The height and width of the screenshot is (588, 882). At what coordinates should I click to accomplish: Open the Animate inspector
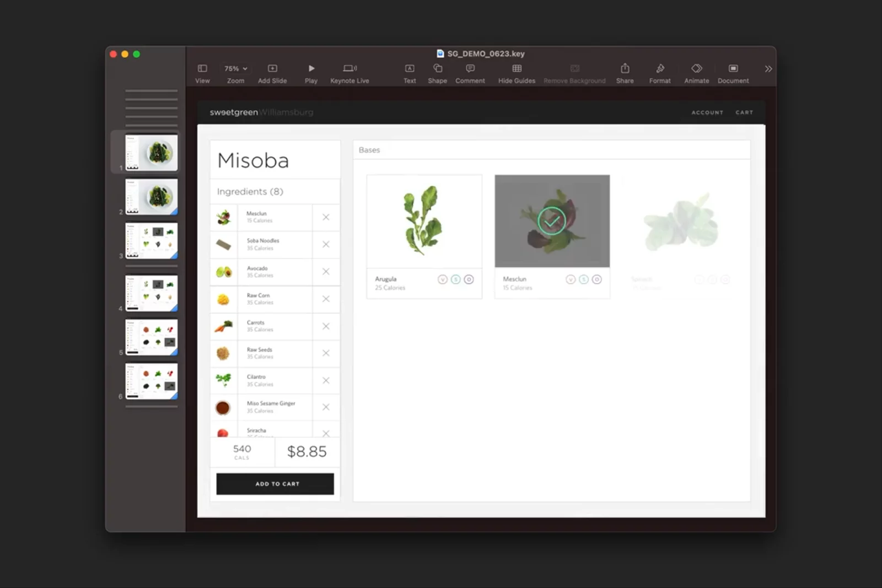pos(697,73)
